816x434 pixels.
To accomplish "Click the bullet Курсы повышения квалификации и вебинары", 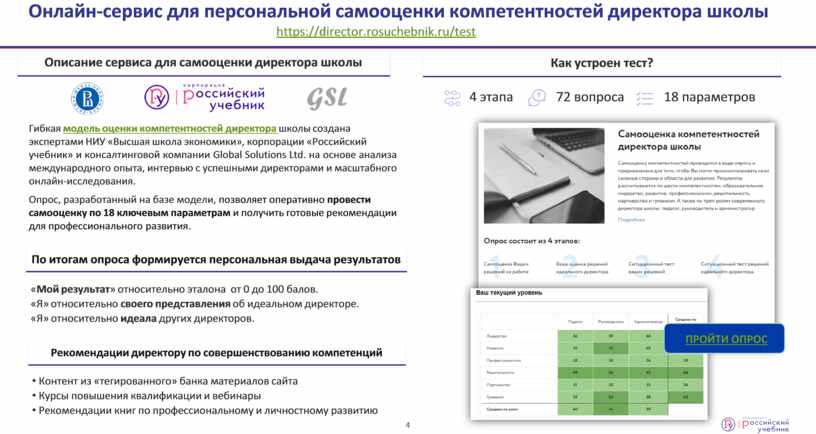I will (146, 395).
